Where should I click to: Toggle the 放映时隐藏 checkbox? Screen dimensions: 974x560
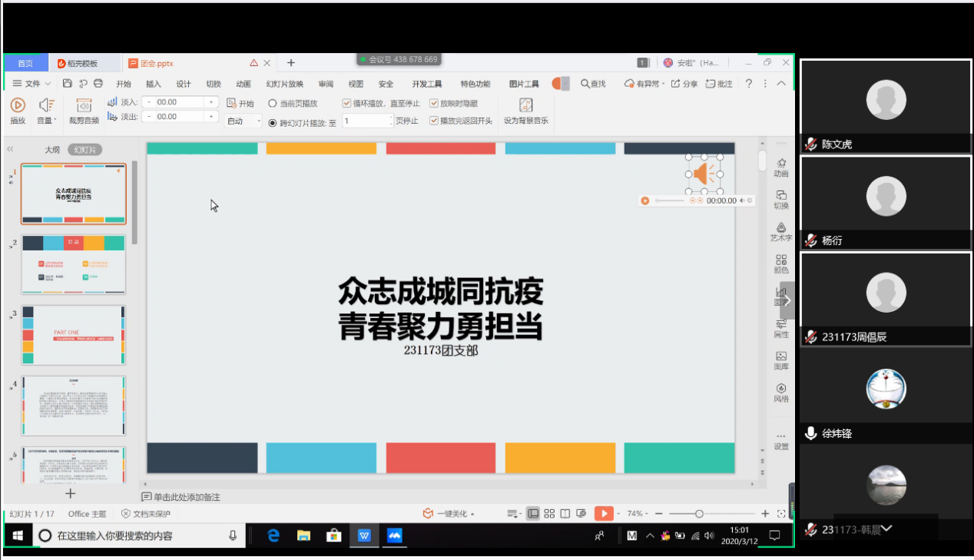click(x=434, y=103)
